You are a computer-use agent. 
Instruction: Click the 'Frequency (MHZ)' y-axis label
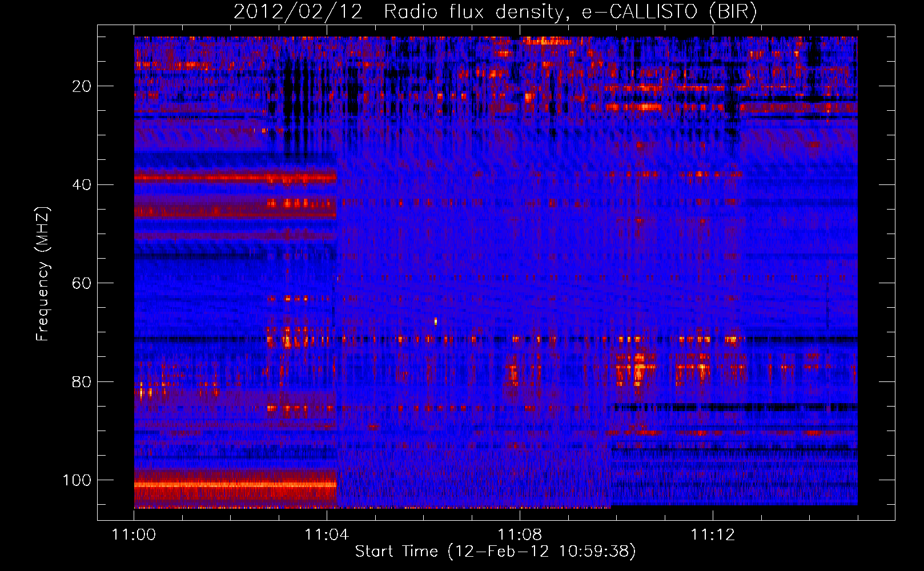[x=43, y=274]
